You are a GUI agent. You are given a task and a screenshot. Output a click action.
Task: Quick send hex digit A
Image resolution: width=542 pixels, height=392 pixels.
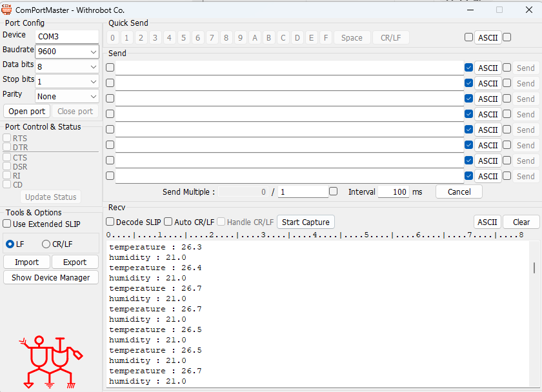255,37
